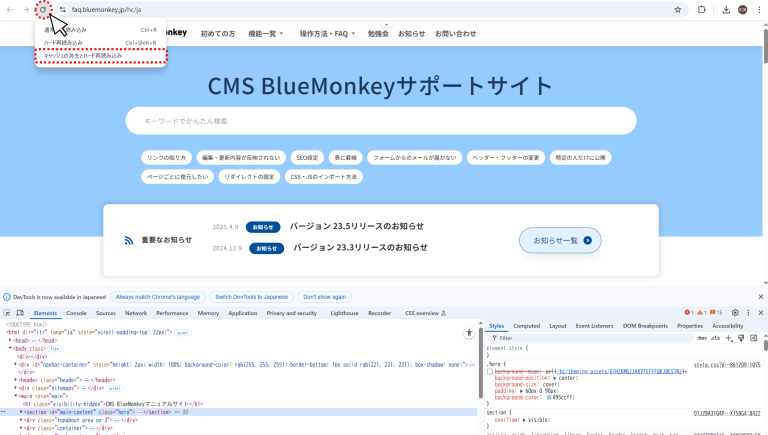Open the Event Listeners tab

coord(594,326)
